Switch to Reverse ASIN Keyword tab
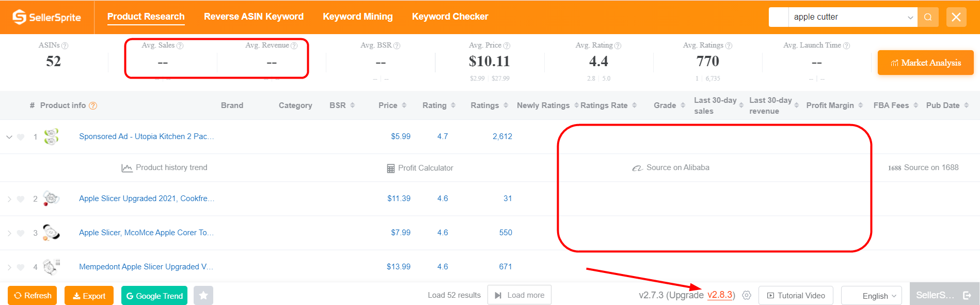The height and width of the screenshot is (305, 980). pyautogui.click(x=254, y=17)
